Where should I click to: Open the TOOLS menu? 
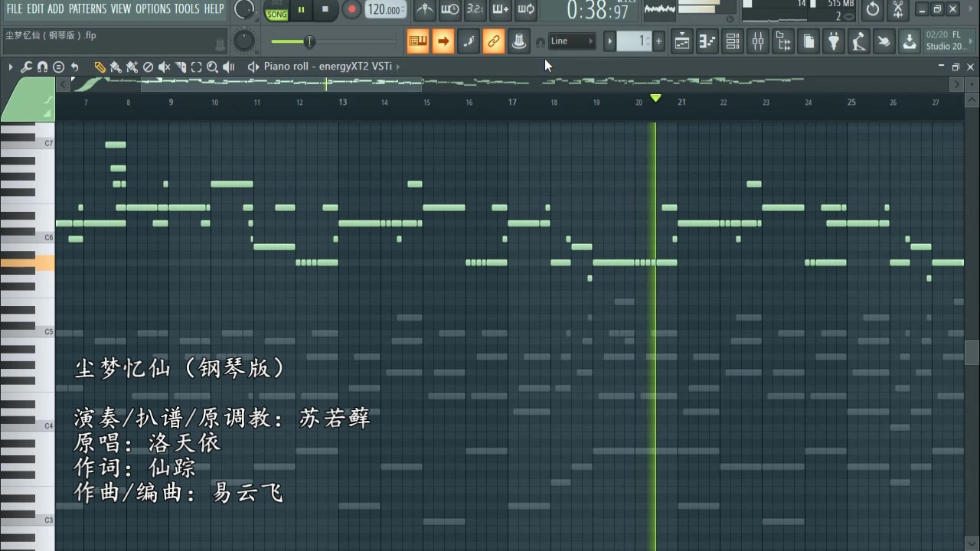coord(187,9)
